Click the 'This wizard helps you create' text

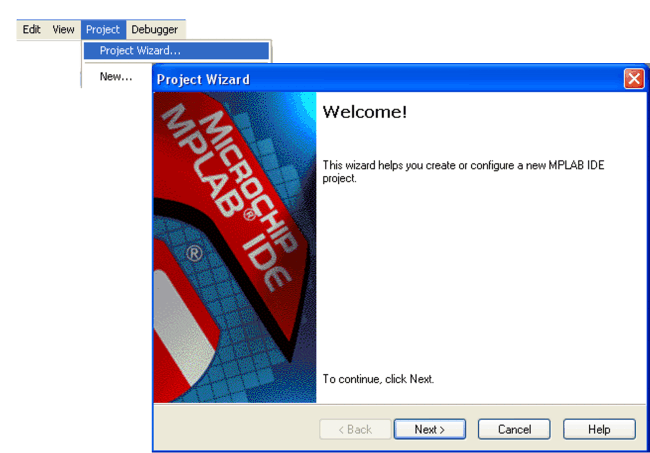click(x=463, y=172)
